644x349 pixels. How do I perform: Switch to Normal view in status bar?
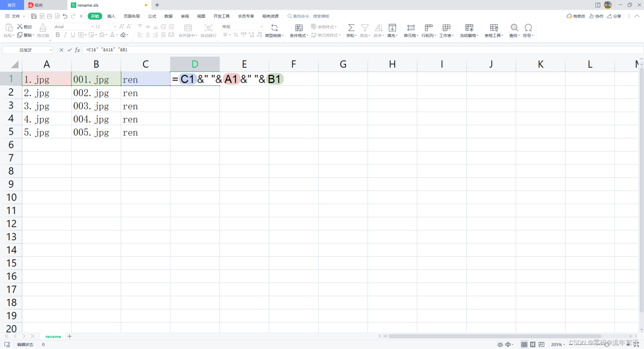point(524,345)
